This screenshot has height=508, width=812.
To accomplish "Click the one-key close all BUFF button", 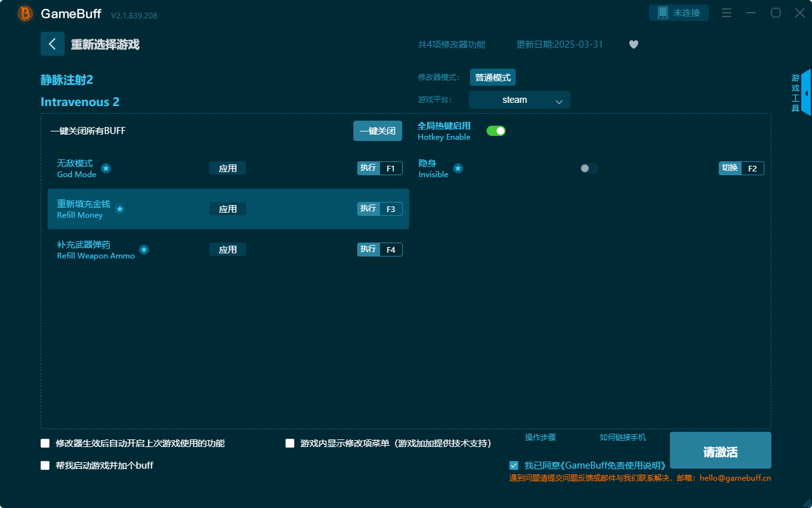I will click(377, 131).
